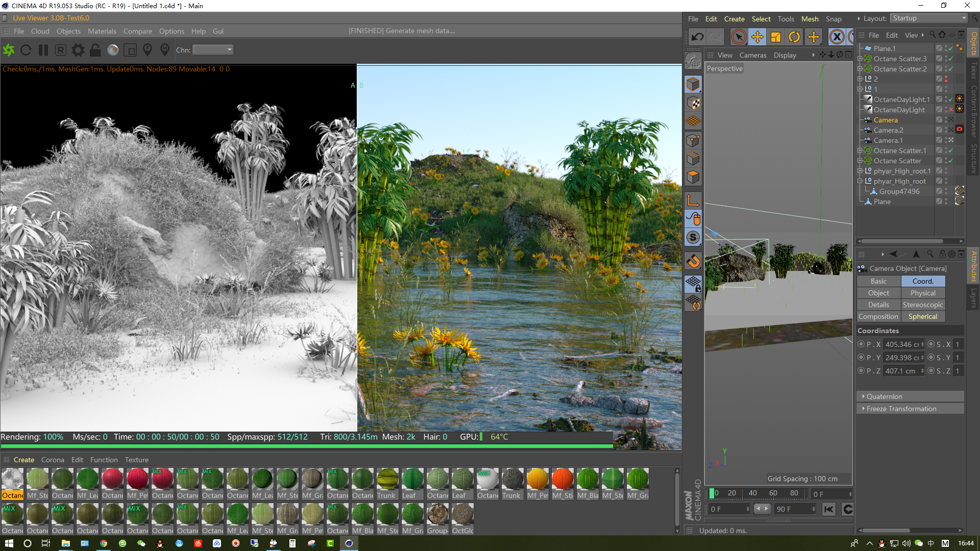The image size is (980, 551).
Task: Click the Spherical button in the Attributes panel
Action: pyautogui.click(x=923, y=316)
